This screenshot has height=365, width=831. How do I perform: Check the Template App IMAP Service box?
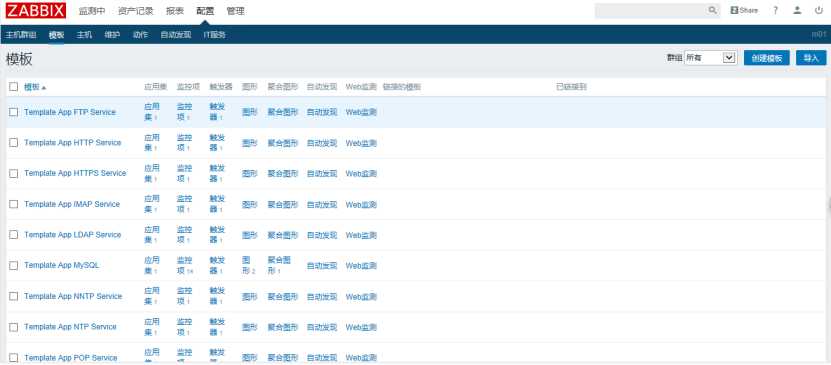point(14,204)
